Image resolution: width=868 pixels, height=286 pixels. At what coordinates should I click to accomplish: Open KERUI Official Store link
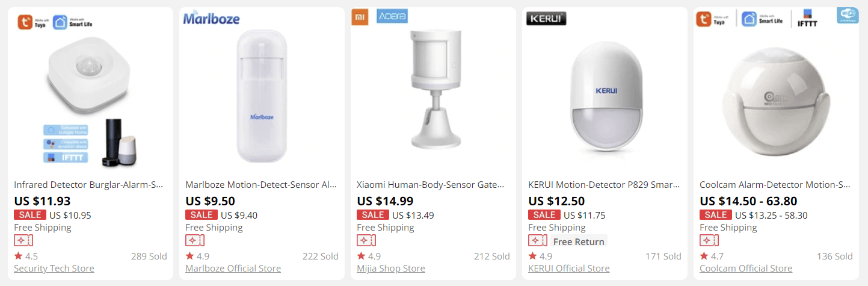click(568, 269)
